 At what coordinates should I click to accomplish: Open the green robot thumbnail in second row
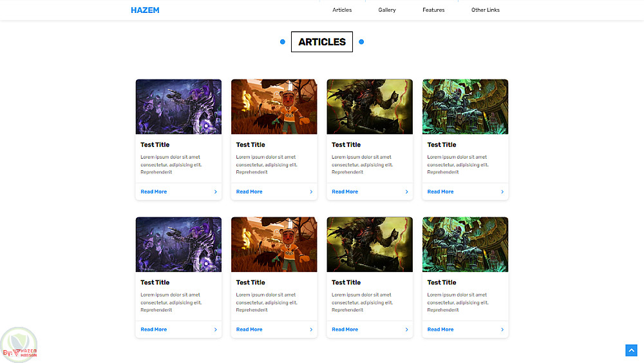point(466,244)
